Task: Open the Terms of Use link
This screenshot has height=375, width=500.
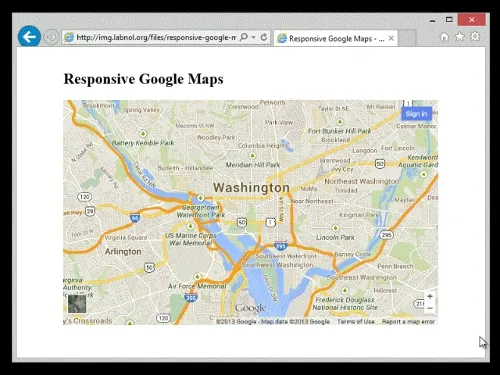Action: tap(356, 321)
